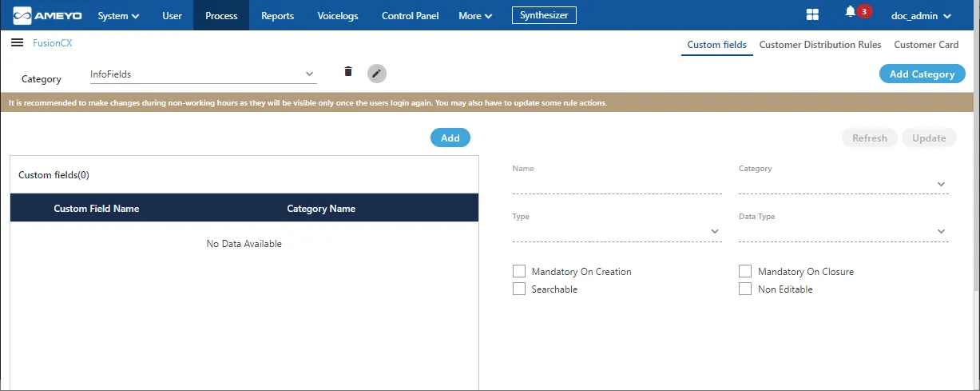This screenshot has height=391, width=980.
Task: Click the Custom fields(0) heading
Action: 54,174
